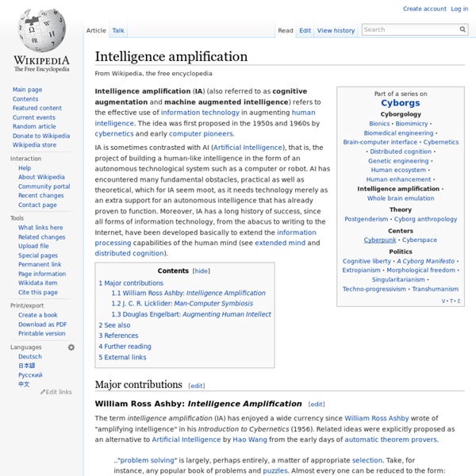The width and height of the screenshot is (476, 476).
Task: Jump to 1.3 Douglas Engelbart section
Action: click(191, 314)
